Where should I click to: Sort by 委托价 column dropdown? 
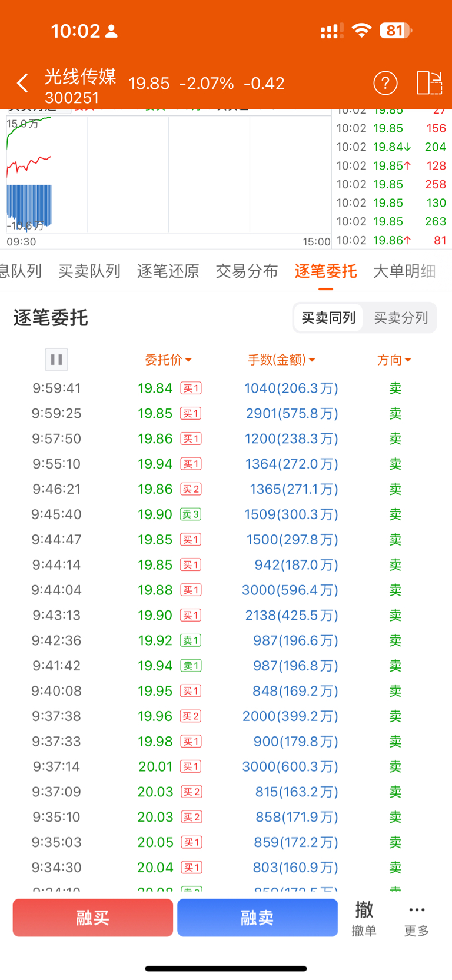[x=168, y=360]
